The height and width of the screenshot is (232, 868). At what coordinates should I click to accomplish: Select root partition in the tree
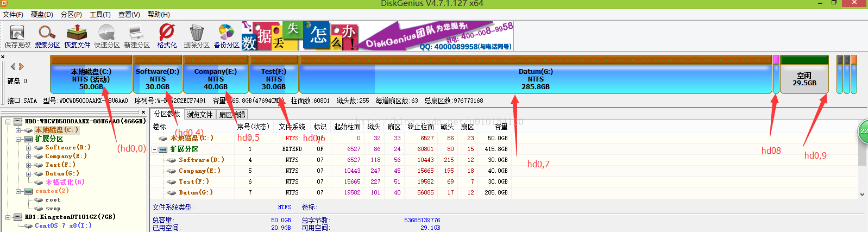coord(53,200)
